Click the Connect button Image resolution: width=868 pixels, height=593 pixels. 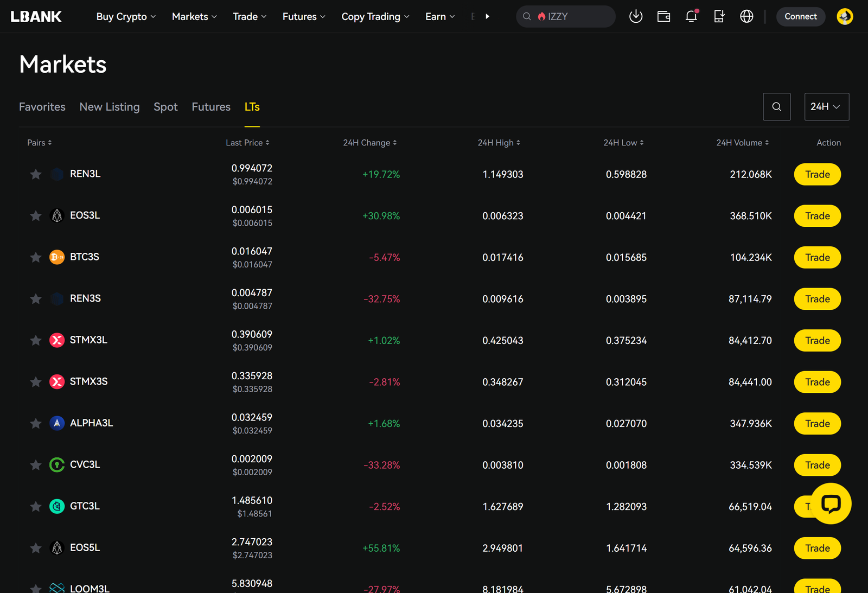[800, 16]
